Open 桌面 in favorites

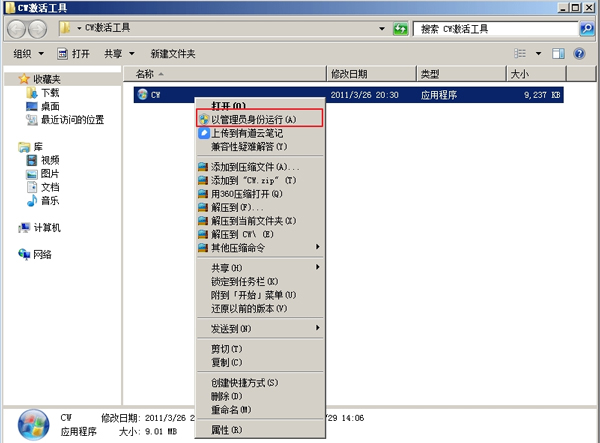coord(50,106)
